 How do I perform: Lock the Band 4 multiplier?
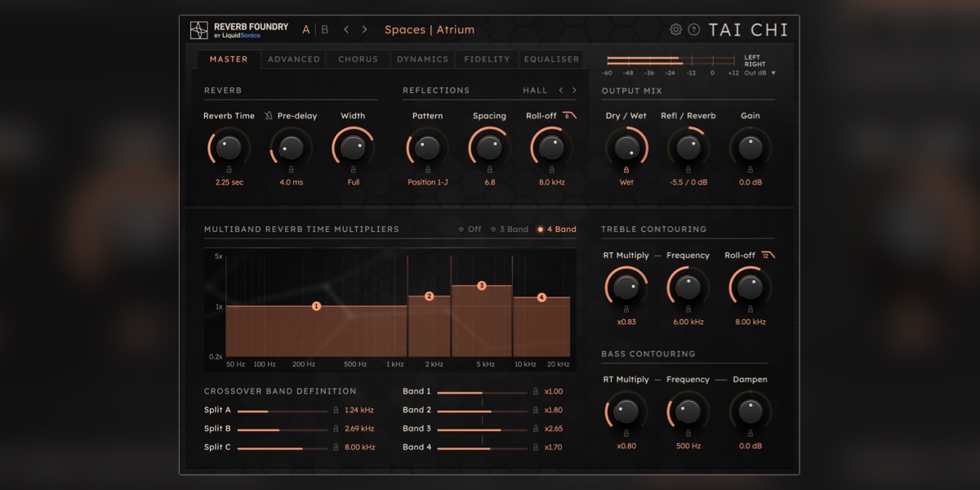[536, 447]
